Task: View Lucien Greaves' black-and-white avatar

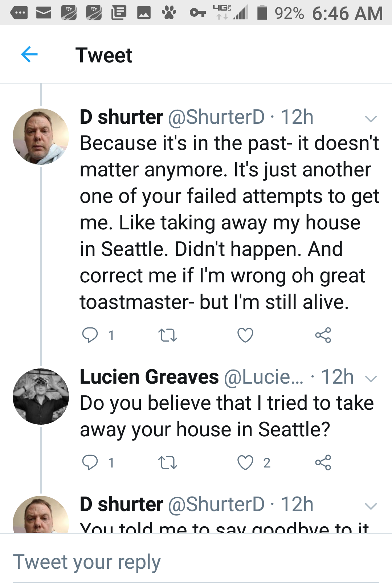Action: pyautogui.click(x=41, y=396)
